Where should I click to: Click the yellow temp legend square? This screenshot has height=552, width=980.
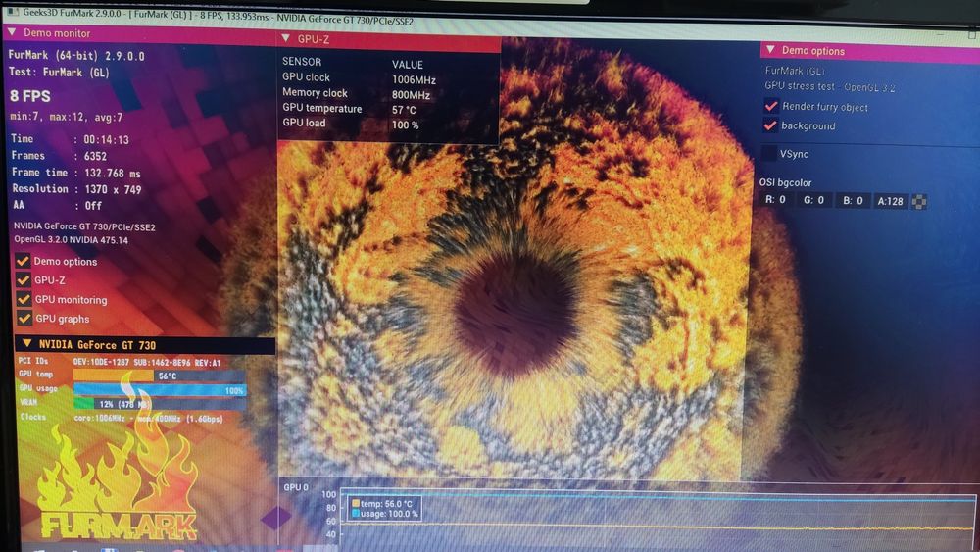(x=356, y=503)
